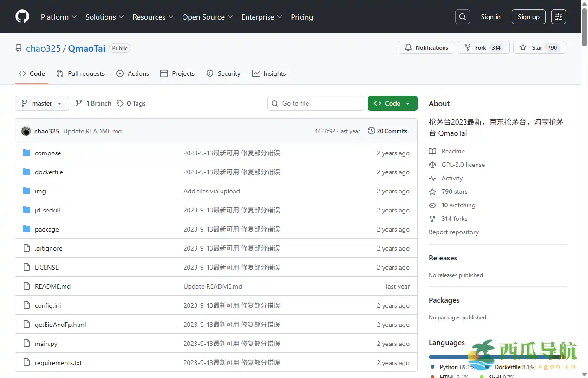The width and height of the screenshot is (588, 378).
Task: Click the appearance settings icon beside Sign up
Action: pyautogui.click(x=559, y=17)
